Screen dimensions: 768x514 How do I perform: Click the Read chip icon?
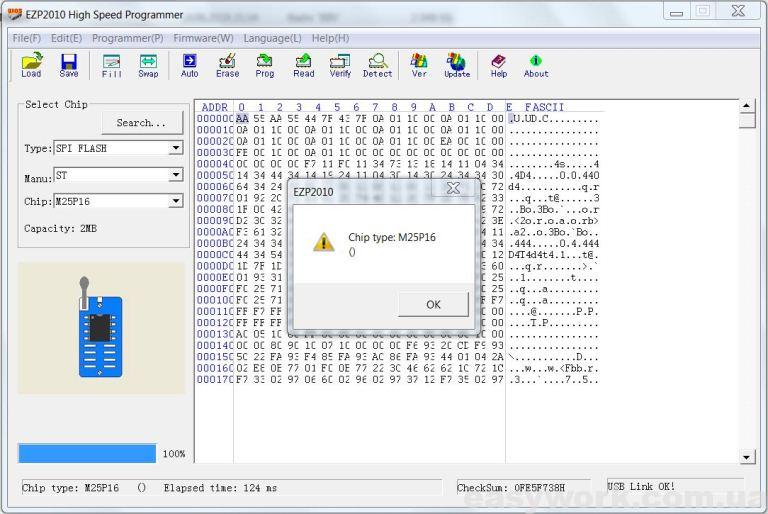point(304,65)
